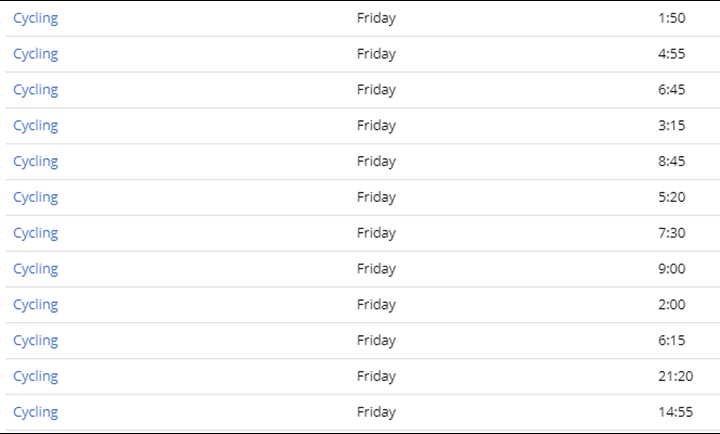The height and width of the screenshot is (434, 720).
Task: Click the 1:50 time cell
Action: coord(670,18)
